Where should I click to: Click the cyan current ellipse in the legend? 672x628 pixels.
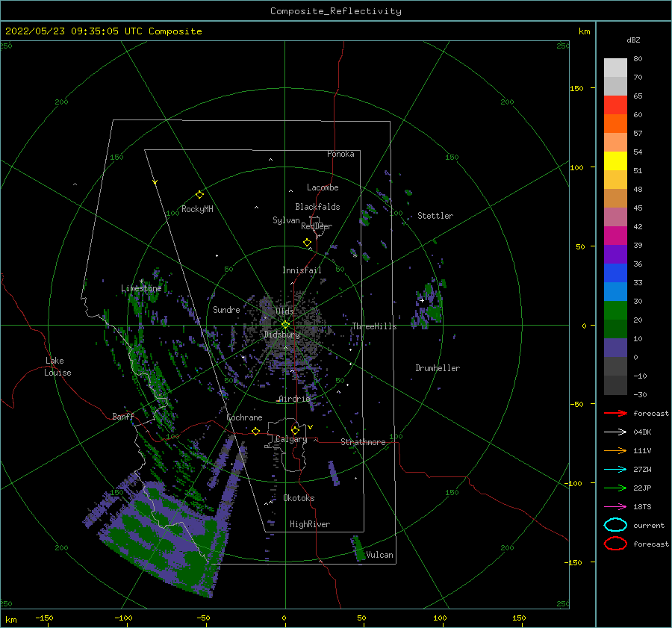pyautogui.click(x=615, y=525)
